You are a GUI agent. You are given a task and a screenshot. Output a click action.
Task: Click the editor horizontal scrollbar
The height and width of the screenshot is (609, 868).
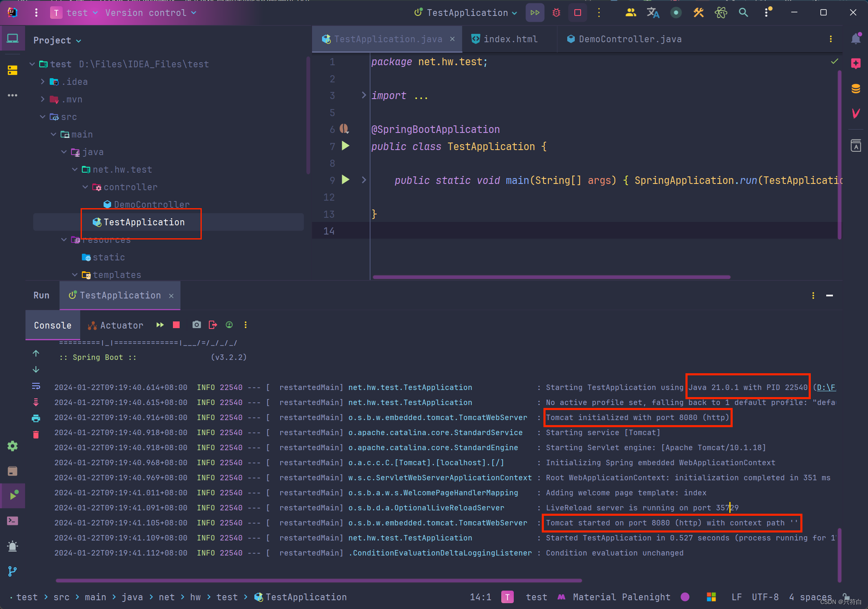(551, 277)
